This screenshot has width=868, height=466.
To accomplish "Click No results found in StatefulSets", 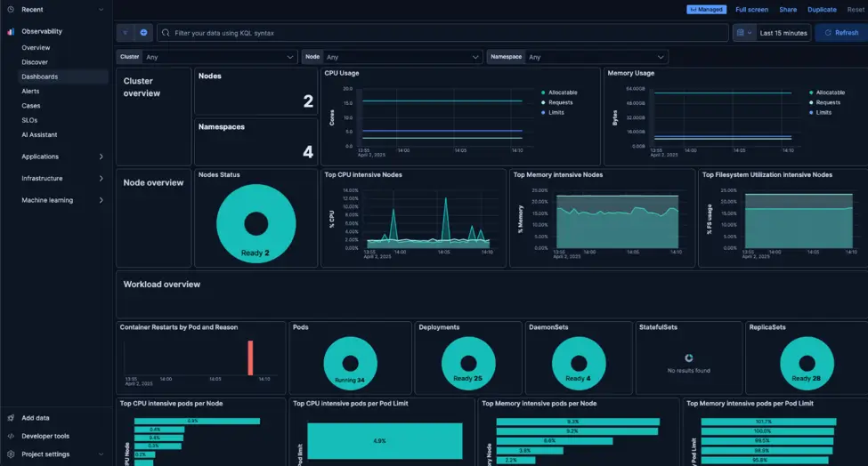I will coord(689,370).
